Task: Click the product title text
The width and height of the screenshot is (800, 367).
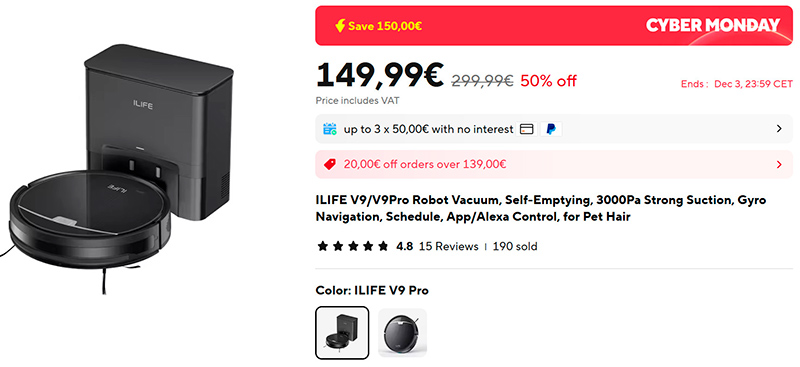Action: click(541, 208)
